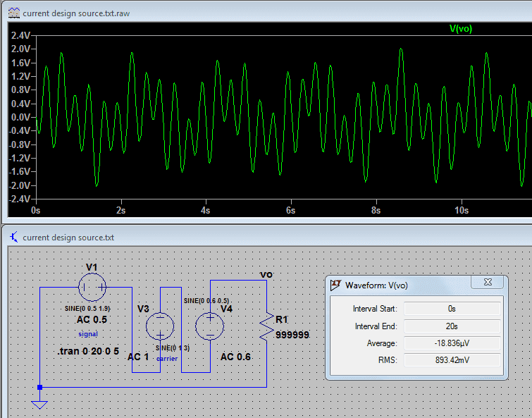
Task: Click the Interval Start value field
Action: (x=452, y=309)
